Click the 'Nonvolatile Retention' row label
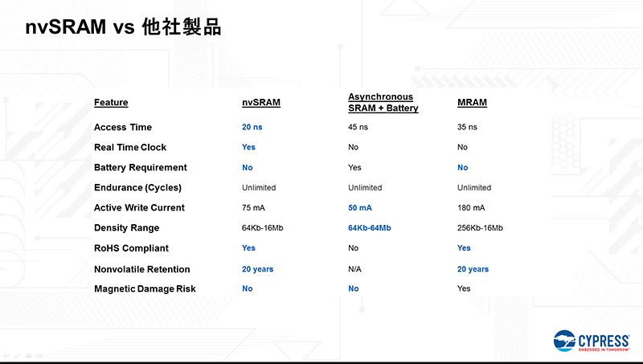 [142, 269]
